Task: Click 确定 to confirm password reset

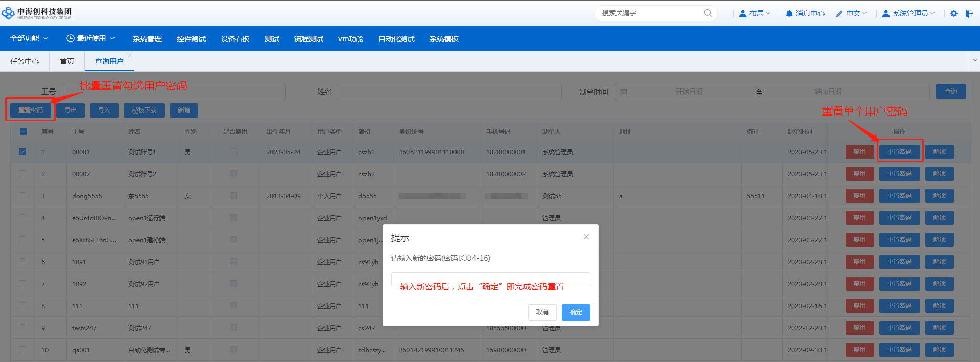Action: click(576, 312)
